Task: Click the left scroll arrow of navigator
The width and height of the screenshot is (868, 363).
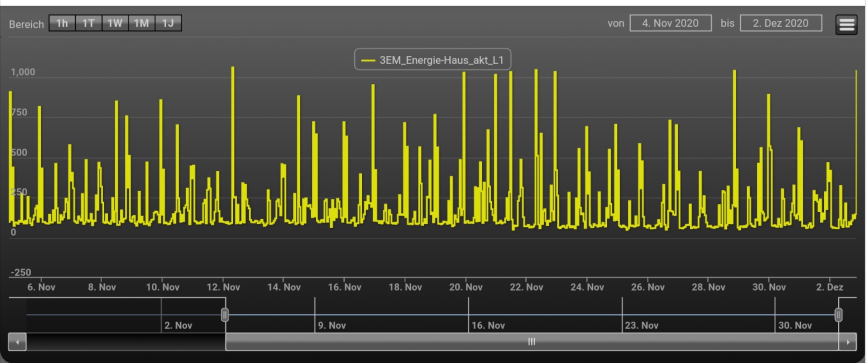Action: 17,342
